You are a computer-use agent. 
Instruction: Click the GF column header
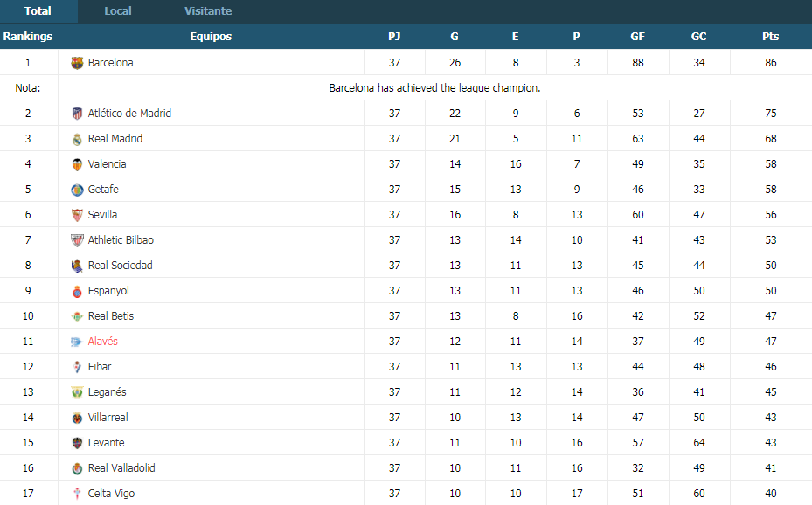[x=637, y=36]
